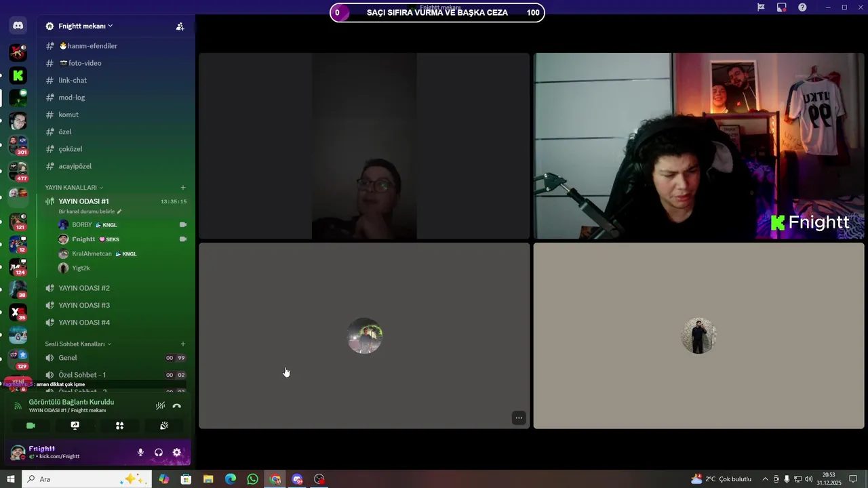The height and width of the screenshot is (488, 868).
Task: Click the Windows Start button
Action: (11, 479)
